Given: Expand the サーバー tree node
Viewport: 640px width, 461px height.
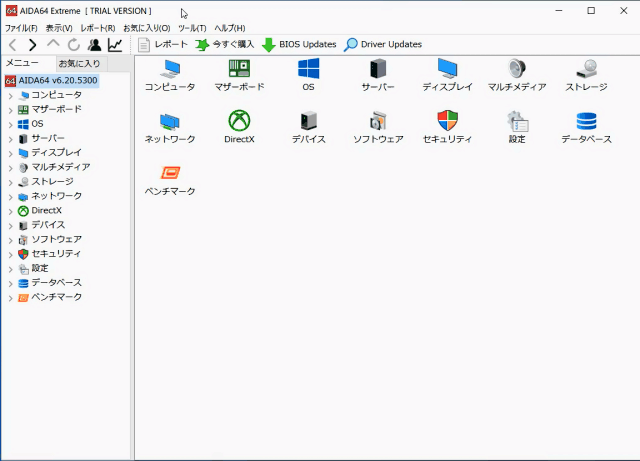Looking at the screenshot, I should pyautogui.click(x=11, y=139).
